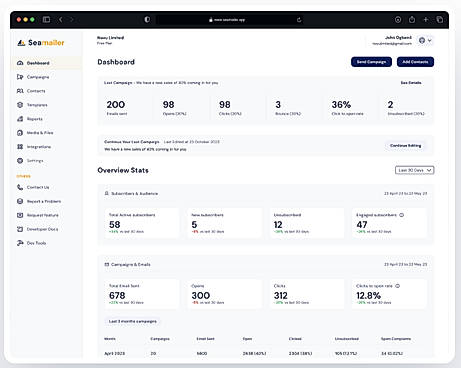Click the Subscribers & Audience section icon
The image size is (461, 368).
(107, 193)
